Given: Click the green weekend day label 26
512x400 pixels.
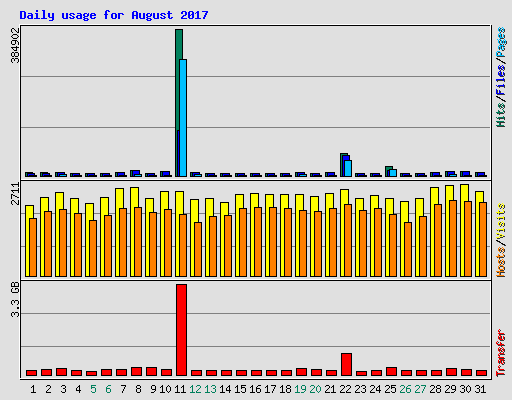Looking at the screenshot, I should click(x=405, y=389).
